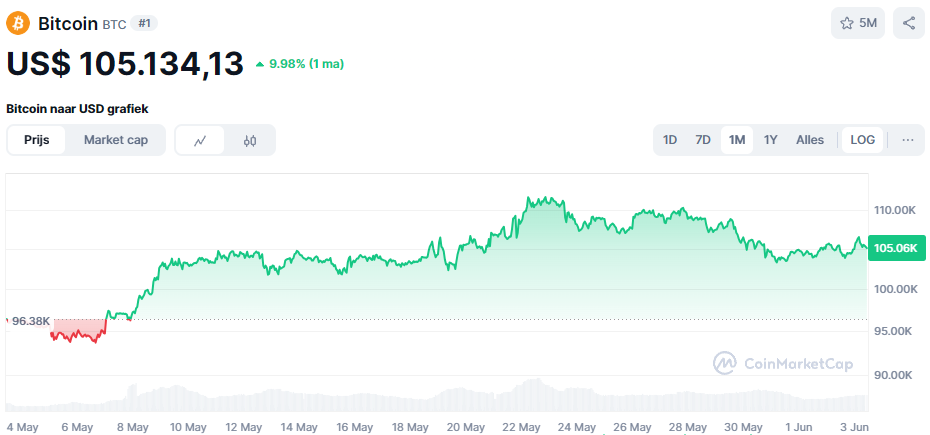
Task: Click the orange Bitcoin logo icon
Action: pos(18,24)
